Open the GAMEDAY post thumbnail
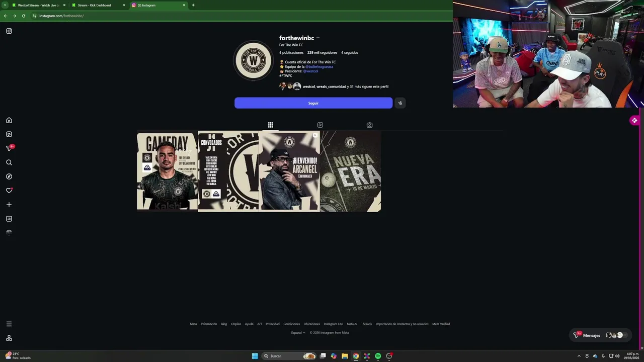The image size is (644, 362). [x=167, y=171]
